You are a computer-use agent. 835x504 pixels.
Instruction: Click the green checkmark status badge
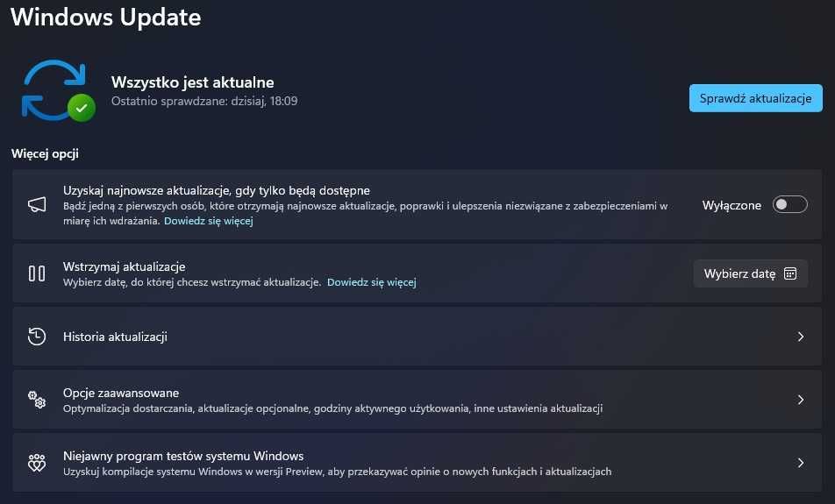point(82,108)
